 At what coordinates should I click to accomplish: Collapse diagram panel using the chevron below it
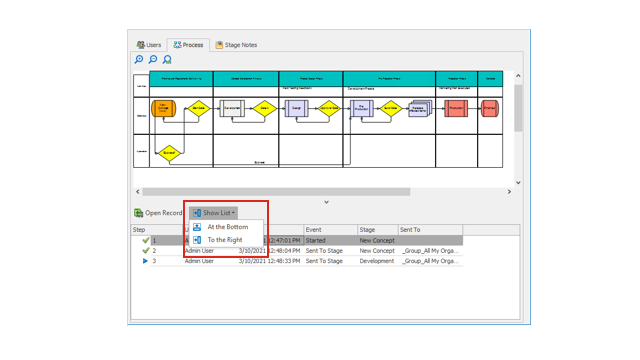coord(327,202)
